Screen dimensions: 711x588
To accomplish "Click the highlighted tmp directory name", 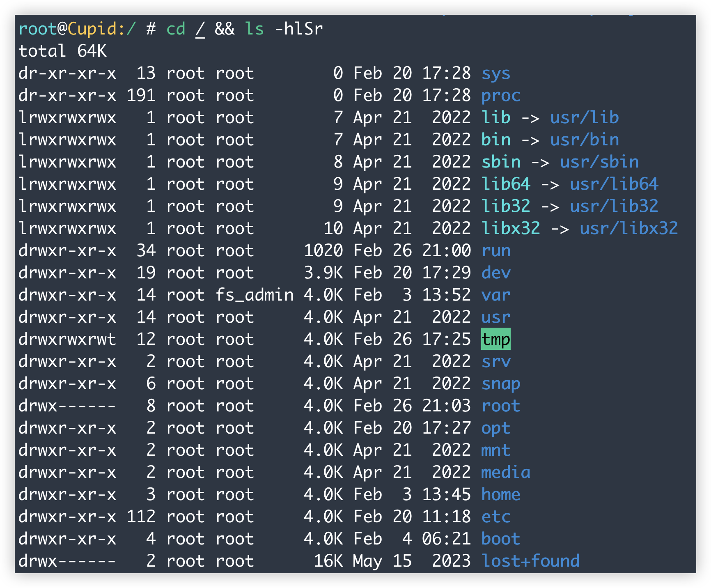I will click(x=495, y=339).
